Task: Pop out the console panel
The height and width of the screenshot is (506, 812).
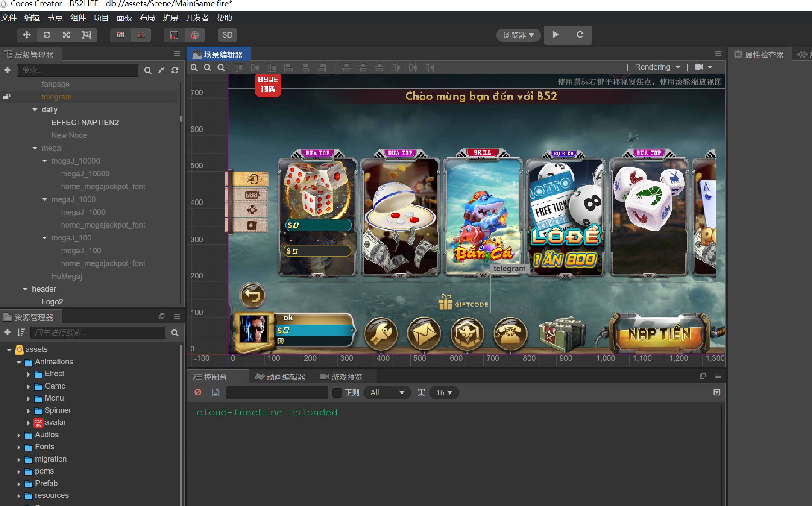Action: pyautogui.click(x=703, y=376)
